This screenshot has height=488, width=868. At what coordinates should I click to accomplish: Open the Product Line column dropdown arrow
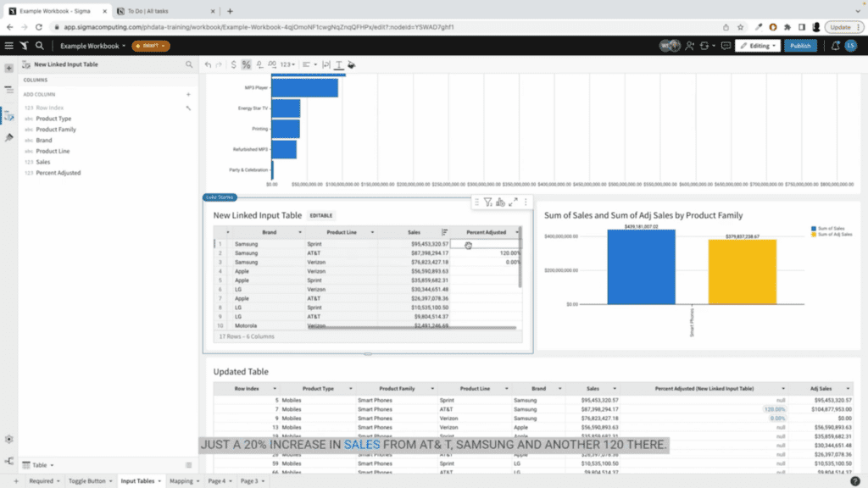[372, 232]
